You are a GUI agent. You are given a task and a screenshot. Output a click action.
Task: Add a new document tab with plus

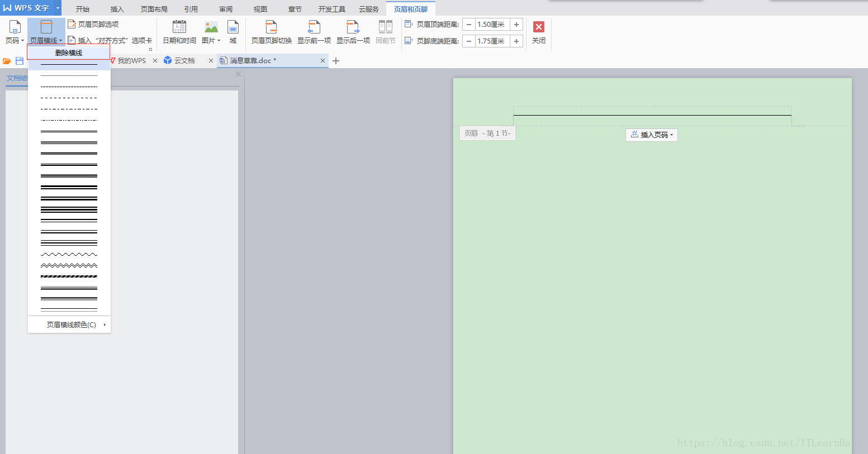[336, 61]
